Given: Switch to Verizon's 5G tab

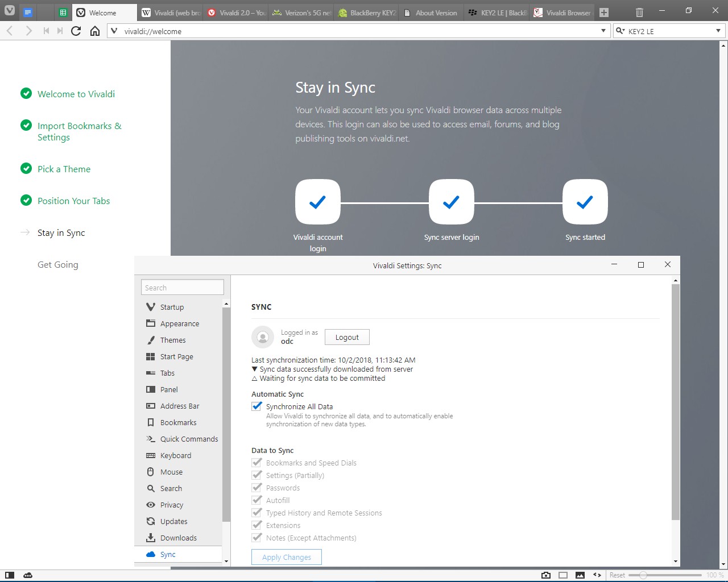Looking at the screenshot, I should click(302, 13).
